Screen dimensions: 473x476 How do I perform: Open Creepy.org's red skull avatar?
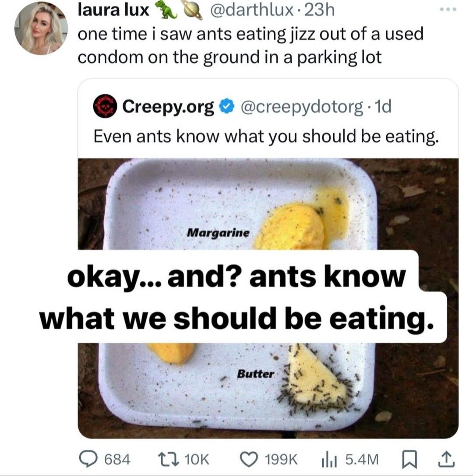pos(105,107)
